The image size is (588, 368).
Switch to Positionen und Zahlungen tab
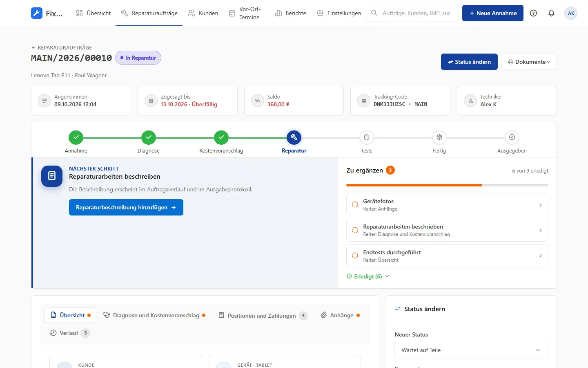click(263, 315)
